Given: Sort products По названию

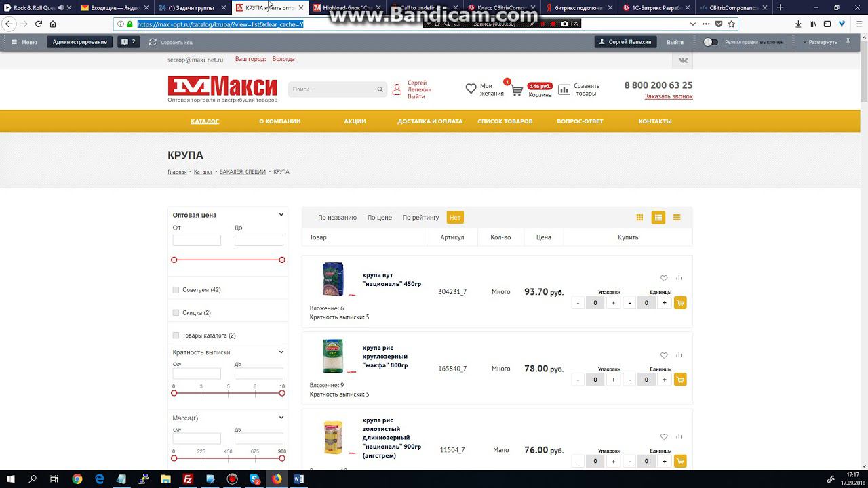Looking at the screenshot, I should (337, 218).
